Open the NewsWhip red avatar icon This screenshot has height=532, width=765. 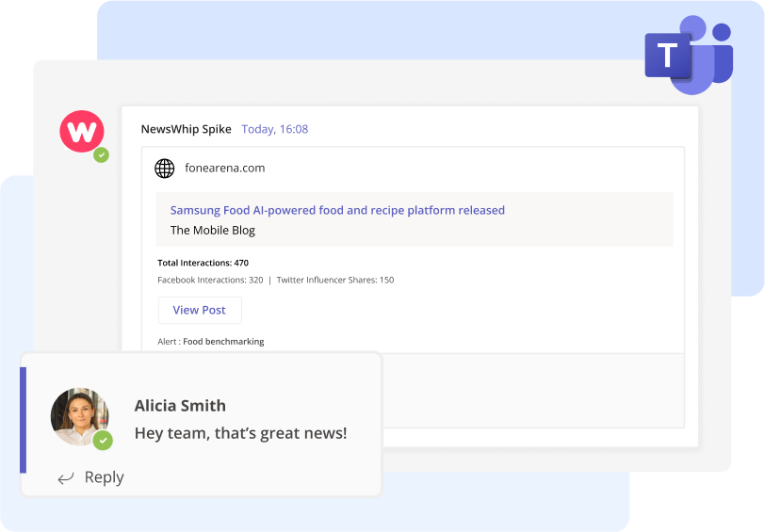[82, 132]
